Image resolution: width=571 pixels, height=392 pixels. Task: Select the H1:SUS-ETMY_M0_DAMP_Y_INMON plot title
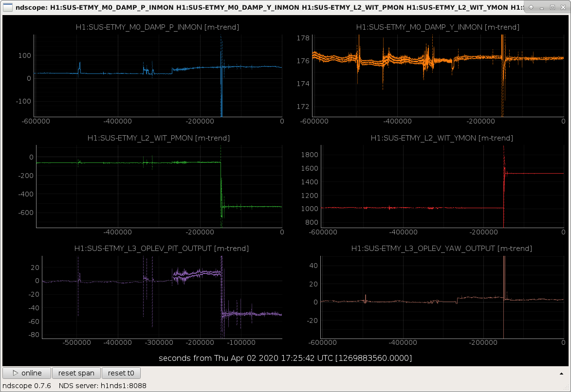click(x=438, y=27)
